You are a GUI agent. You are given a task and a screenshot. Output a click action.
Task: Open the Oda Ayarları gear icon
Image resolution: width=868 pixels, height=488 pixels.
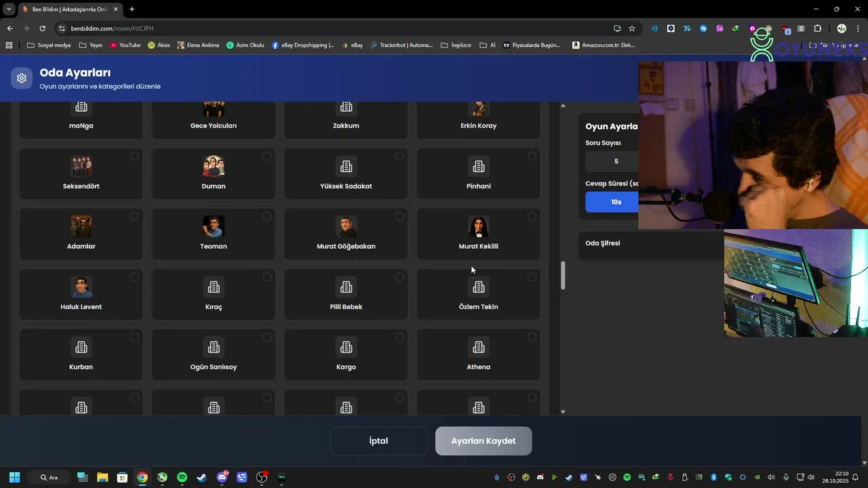[x=22, y=78]
